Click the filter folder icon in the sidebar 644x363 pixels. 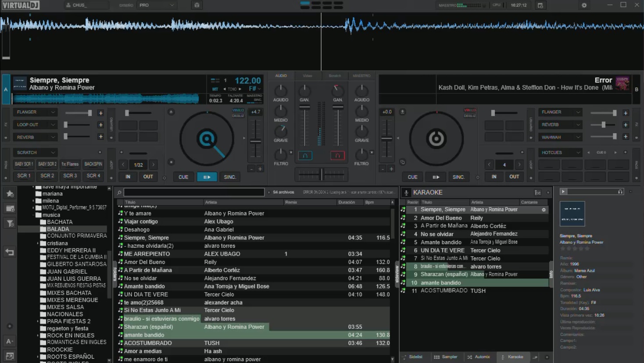pyautogui.click(x=10, y=223)
